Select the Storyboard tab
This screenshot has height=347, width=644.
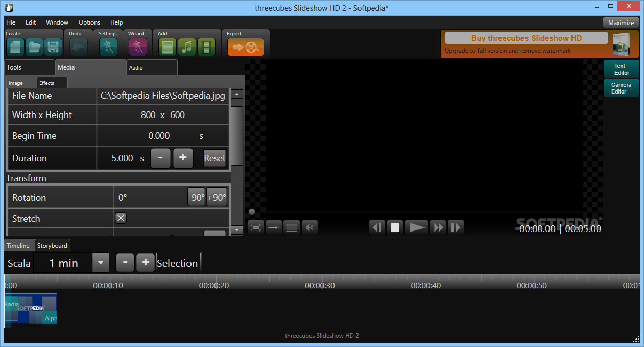point(52,246)
